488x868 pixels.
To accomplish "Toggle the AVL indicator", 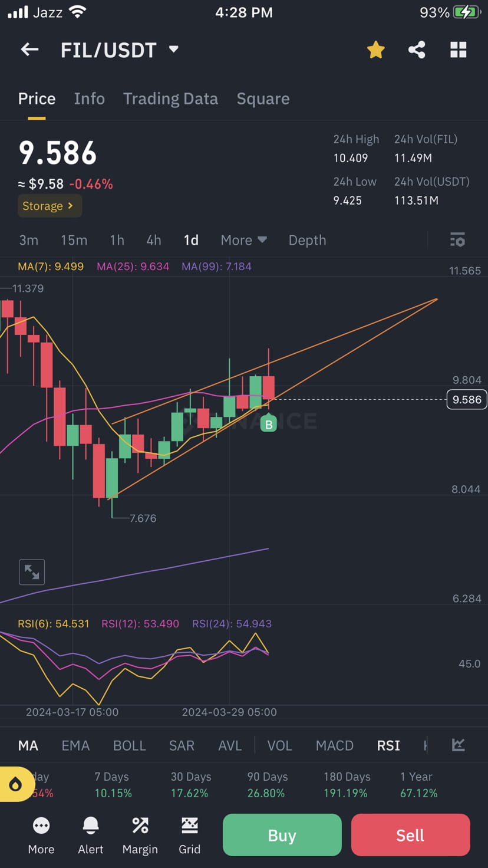I will [230, 745].
